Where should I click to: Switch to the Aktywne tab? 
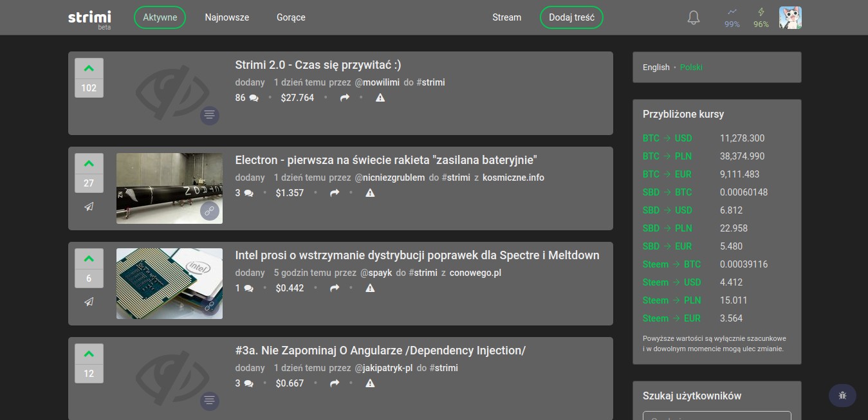160,17
